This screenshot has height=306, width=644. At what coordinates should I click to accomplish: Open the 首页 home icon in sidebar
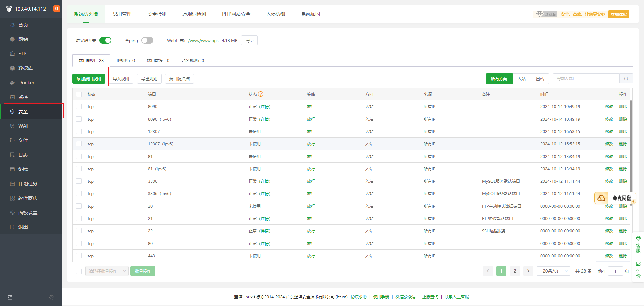pos(12,25)
